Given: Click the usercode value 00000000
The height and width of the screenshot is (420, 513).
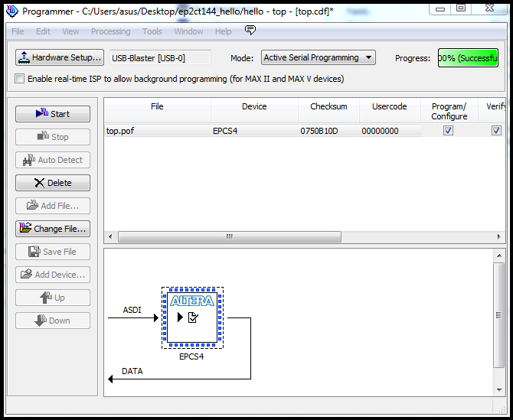Looking at the screenshot, I should pyautogui.click(x=380, y=131).
